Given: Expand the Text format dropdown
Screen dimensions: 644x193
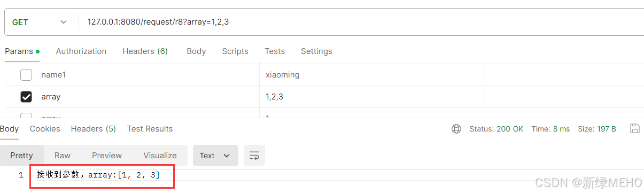Looking at the screenshot, I should [215, 156].
